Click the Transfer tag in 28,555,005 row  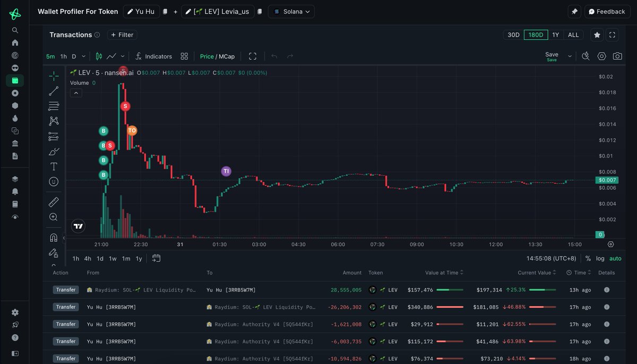coord(66,290)
